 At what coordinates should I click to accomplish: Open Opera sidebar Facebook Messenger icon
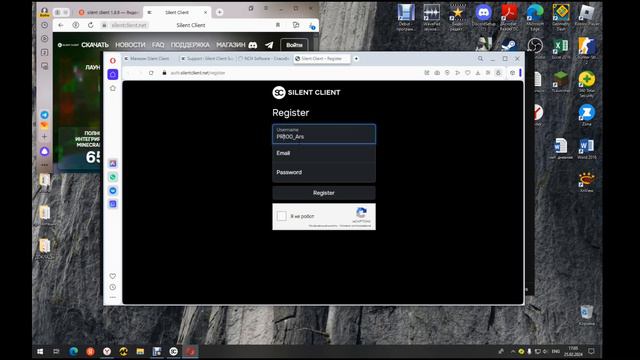(113, 190)
